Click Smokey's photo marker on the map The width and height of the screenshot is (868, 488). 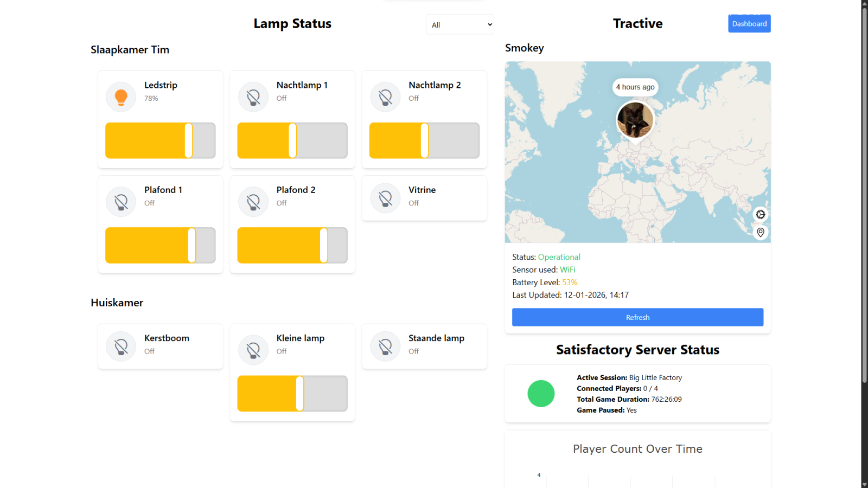click(x=635, y=120)
